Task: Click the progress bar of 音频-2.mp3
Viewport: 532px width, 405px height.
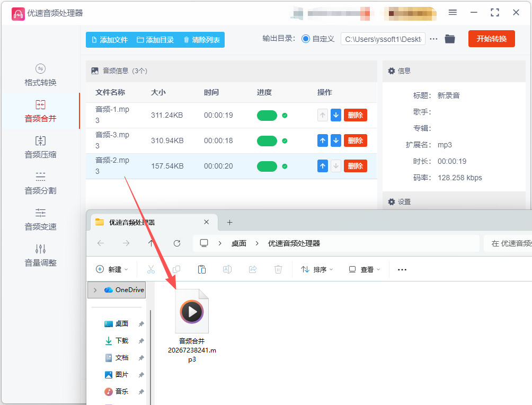Action: (x=267, y=166)
